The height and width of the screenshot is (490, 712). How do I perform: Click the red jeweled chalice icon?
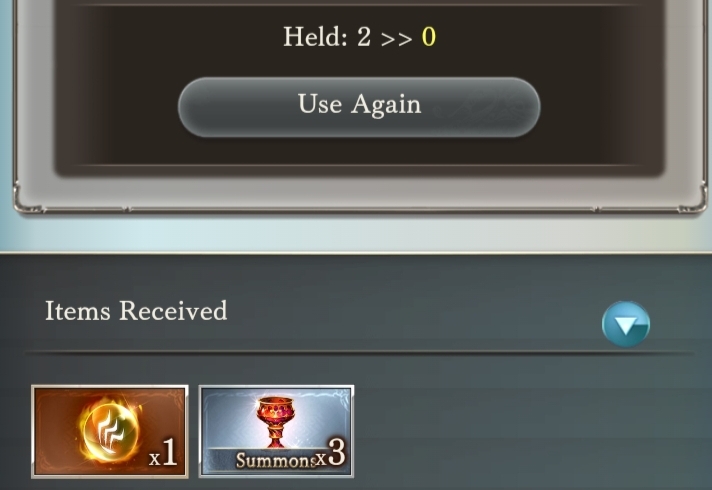276,421
